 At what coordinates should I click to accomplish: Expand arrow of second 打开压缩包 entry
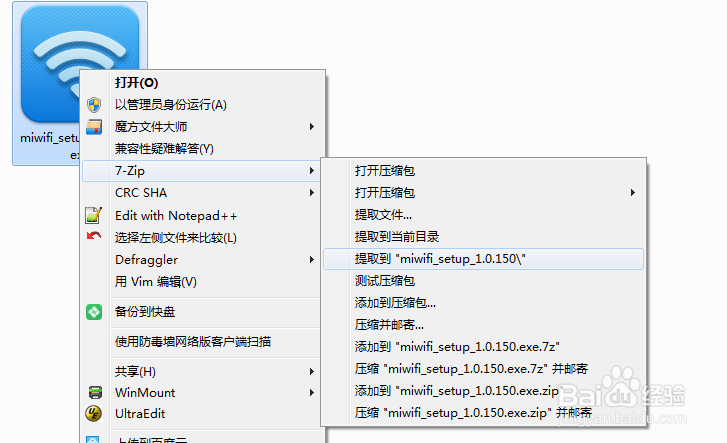click(x=633, y=193)
